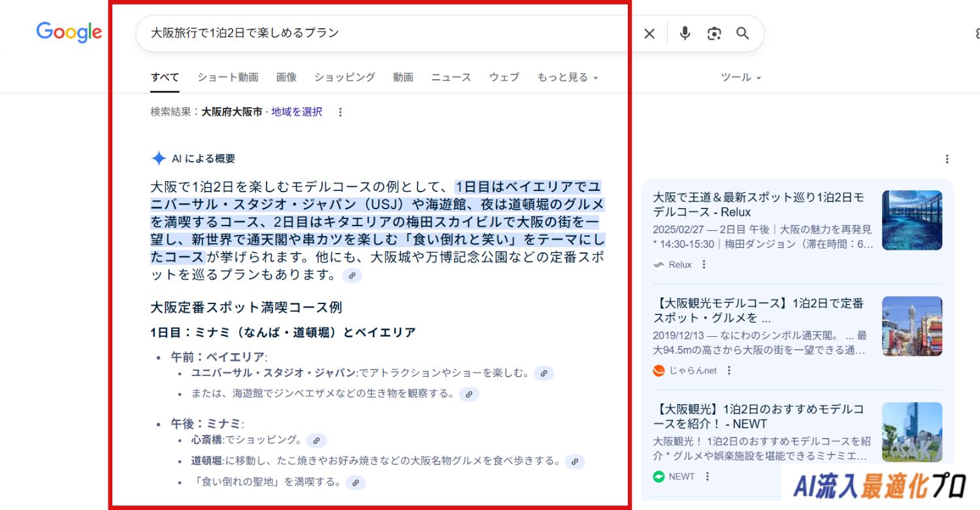Click the magnifying glass search icon

[743, 33]
